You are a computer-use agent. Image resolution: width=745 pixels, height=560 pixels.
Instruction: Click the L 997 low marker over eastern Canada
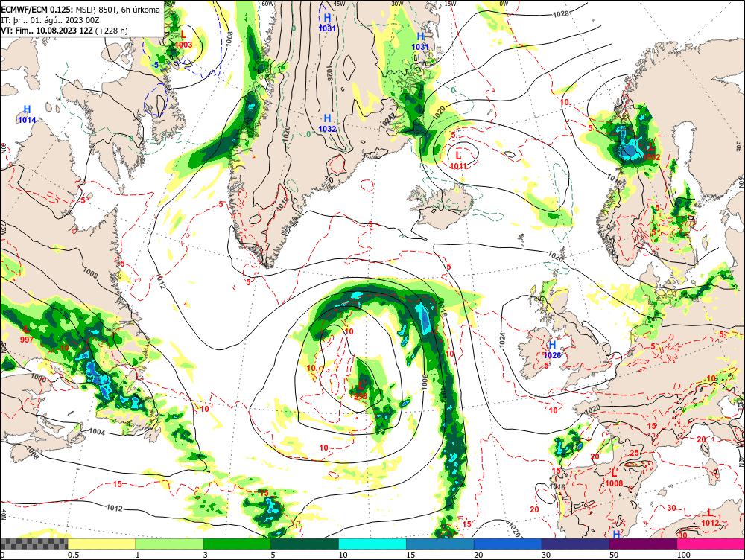(x=27, y=334)
